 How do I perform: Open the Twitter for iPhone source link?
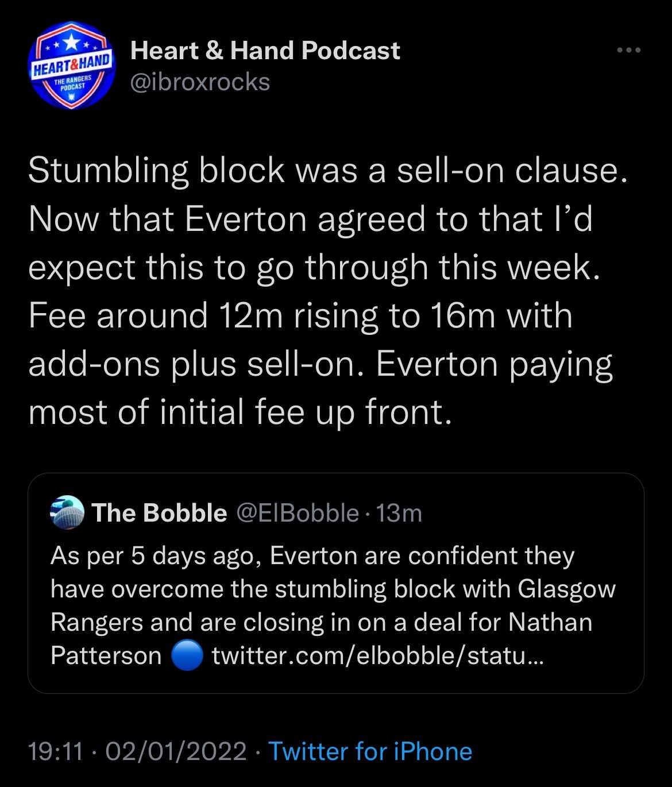[x=370, y=751]
